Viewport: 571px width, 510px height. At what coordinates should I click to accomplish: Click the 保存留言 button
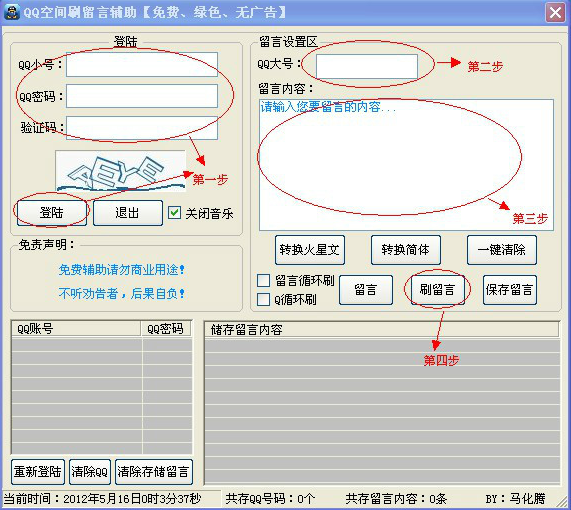[x=510, y=290]
